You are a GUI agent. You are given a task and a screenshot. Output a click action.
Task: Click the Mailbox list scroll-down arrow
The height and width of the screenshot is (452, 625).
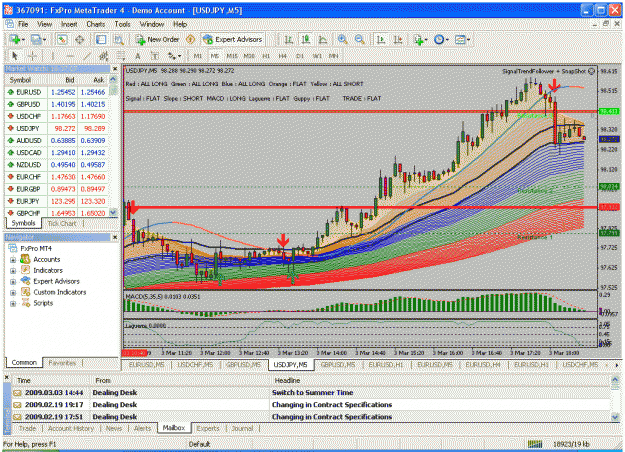[615, 417]
